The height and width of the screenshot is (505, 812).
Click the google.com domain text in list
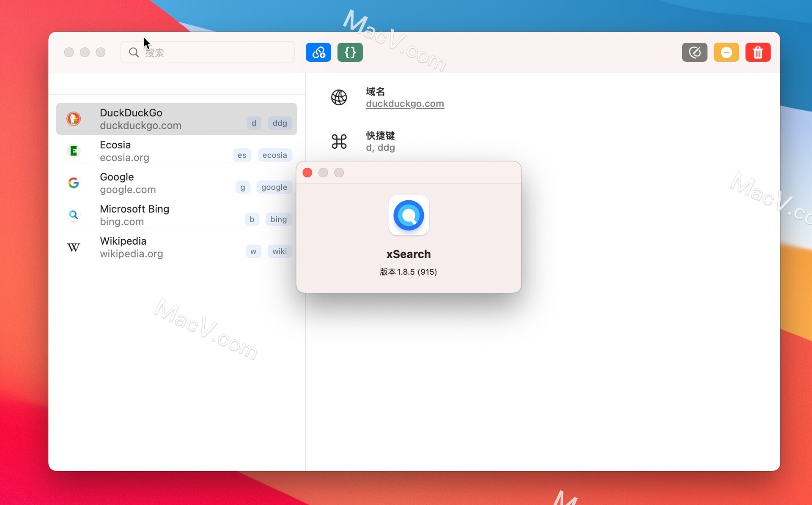(x=128, y=190)
